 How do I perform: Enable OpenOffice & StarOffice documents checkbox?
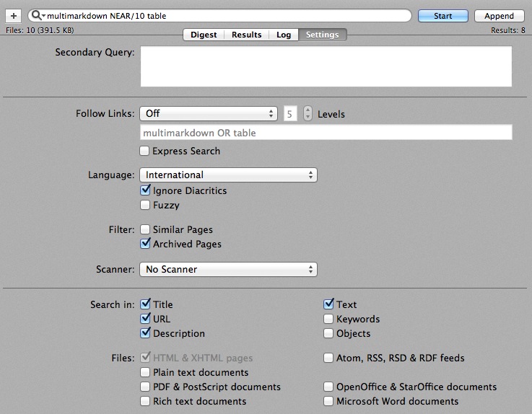(x=328, y=387)
